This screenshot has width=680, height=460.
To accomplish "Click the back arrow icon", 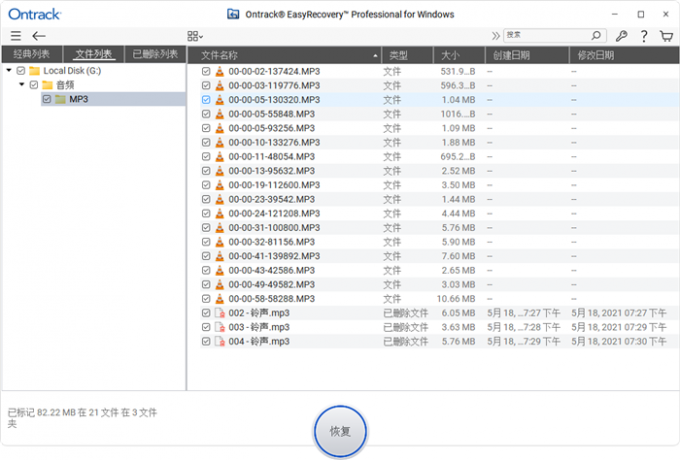I will [39, 36].
